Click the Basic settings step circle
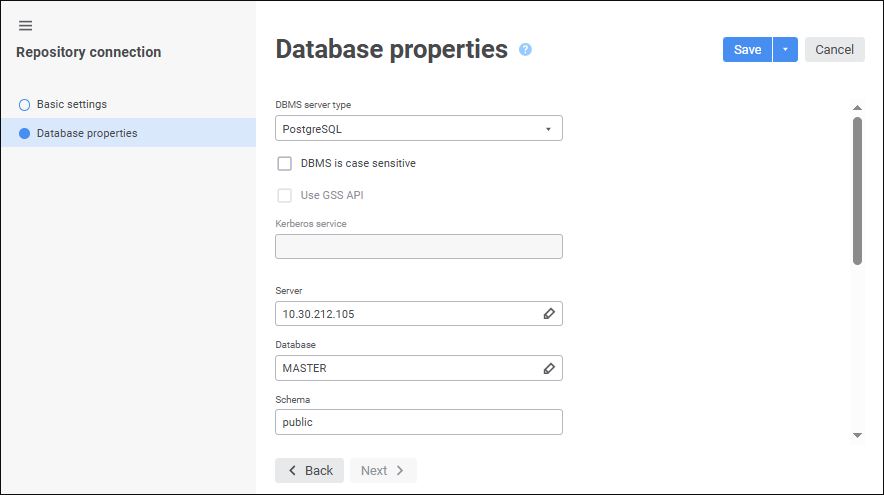 point(25,104)
